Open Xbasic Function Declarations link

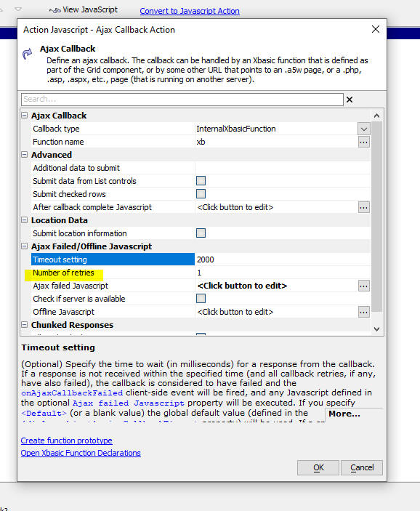(x=81, y=453)
